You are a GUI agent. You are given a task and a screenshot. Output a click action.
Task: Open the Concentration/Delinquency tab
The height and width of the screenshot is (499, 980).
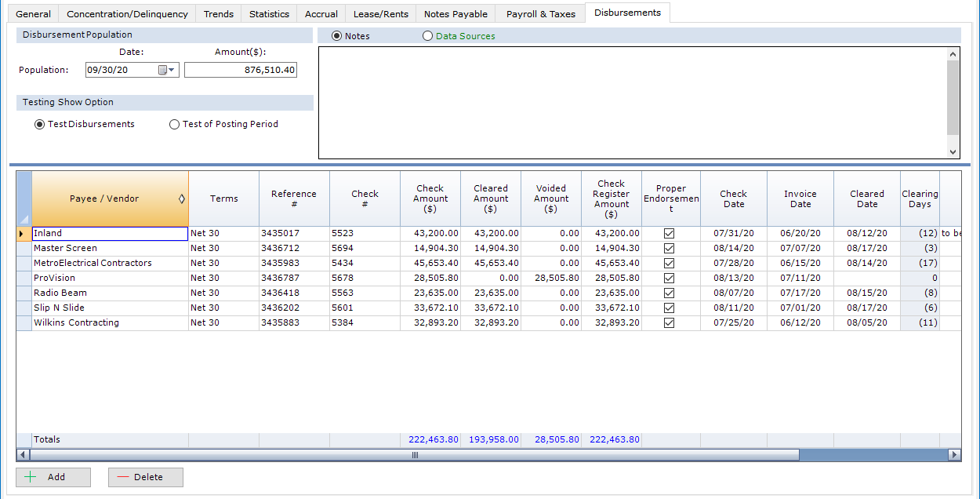[127, 14]
